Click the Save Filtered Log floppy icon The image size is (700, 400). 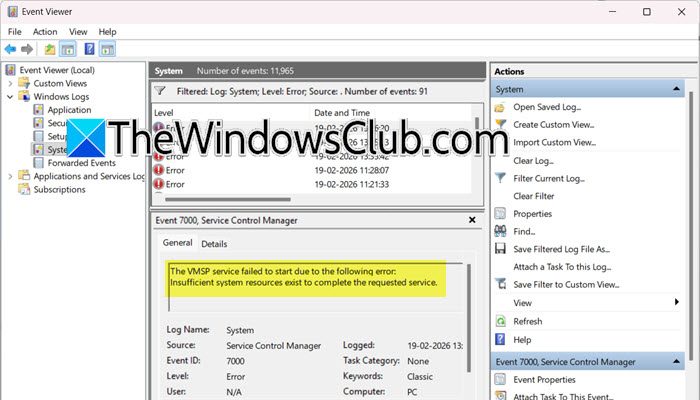pos(500,249)
